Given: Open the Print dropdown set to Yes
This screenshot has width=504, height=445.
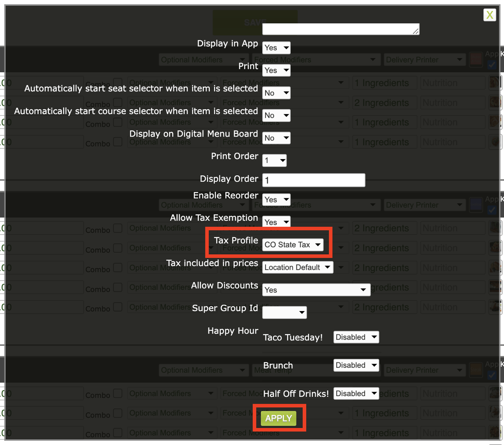Looking at the screenshot, I should pos(276,70).
